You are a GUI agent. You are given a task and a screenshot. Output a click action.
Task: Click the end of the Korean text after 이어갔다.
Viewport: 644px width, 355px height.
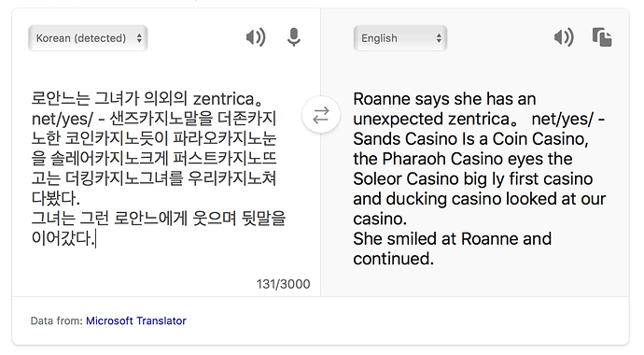click(x=96, y=238)
